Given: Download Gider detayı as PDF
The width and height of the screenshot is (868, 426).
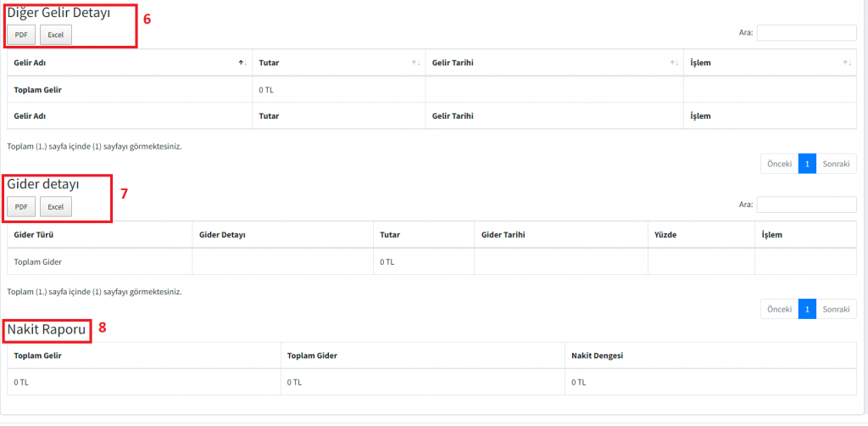Looking at the screenshot, I should pos(21,206).
